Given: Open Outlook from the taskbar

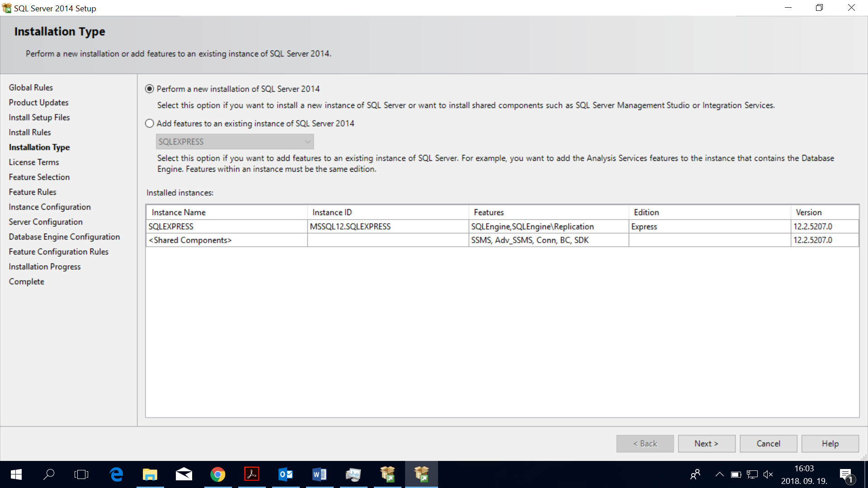Looking at the screenshot, I should pos(285,474).
